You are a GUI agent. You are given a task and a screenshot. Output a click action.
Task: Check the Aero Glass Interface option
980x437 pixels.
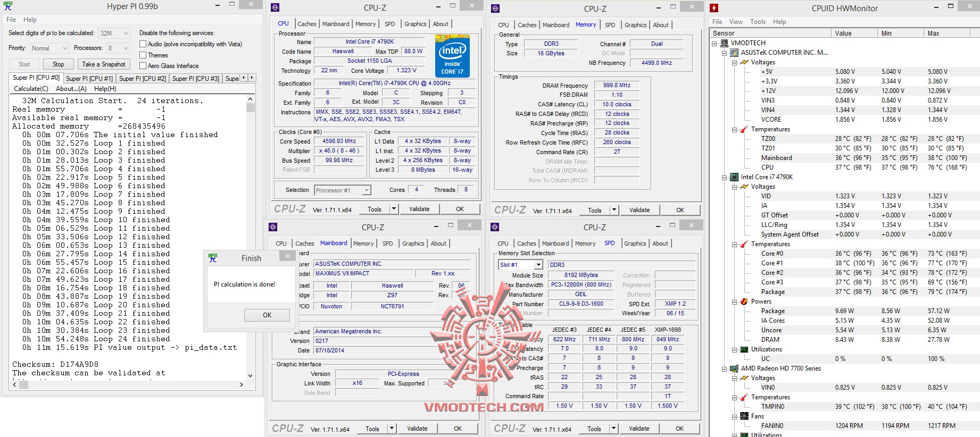(143, 65)
